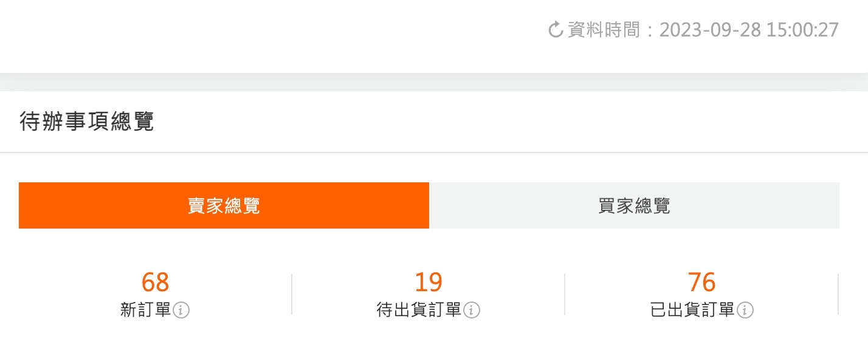Open the 76 shipped orders count
Image resolution: width=868 pixels, height=355 pixels.
pos(702,283)
